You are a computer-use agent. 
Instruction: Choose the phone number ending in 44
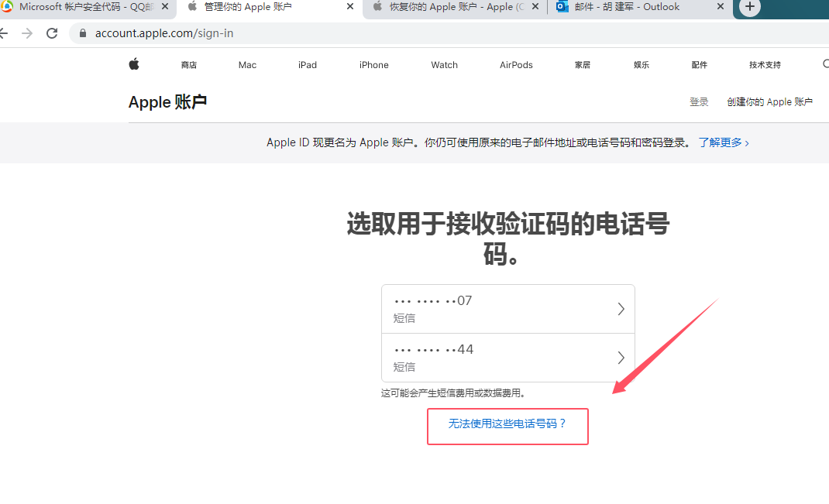point(508,358)
